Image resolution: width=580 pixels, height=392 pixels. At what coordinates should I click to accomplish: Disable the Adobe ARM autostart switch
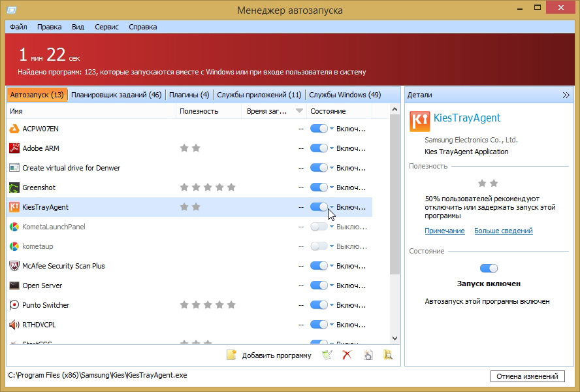click(319, 148)
